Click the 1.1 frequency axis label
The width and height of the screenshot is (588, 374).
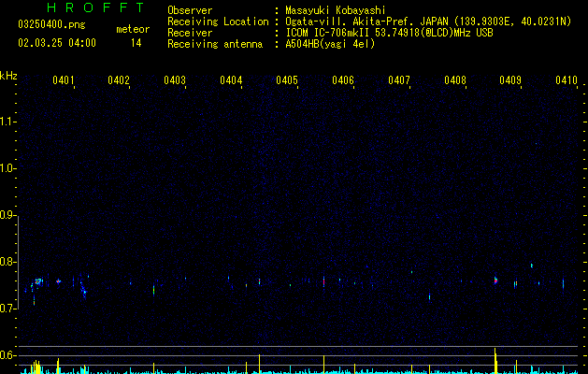pyautogui.click(x=7, y=122)
